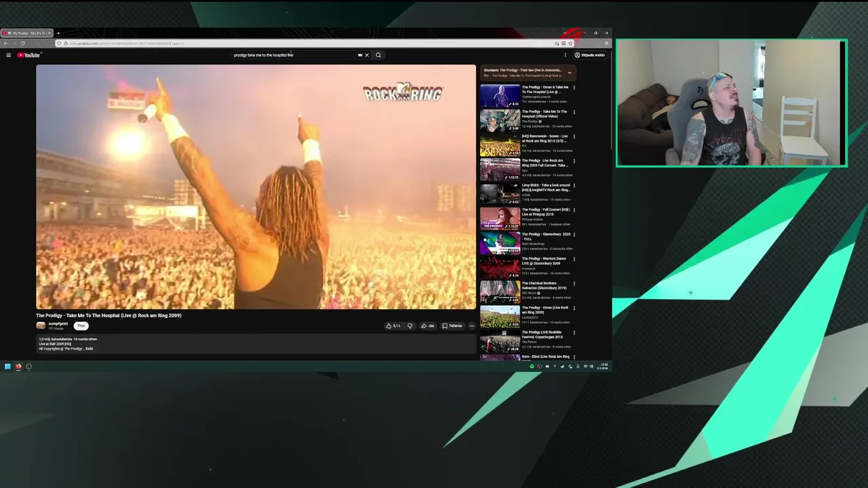Open 'Rammstein - Sonne - Live' video thumbnail
This screenshot has width=868, height=488.
click(500, 145)
